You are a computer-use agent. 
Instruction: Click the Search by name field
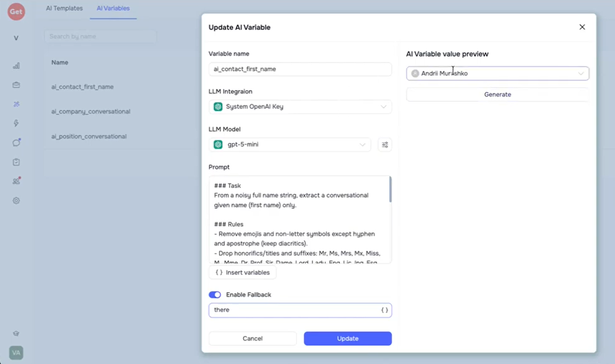point(101,36)
